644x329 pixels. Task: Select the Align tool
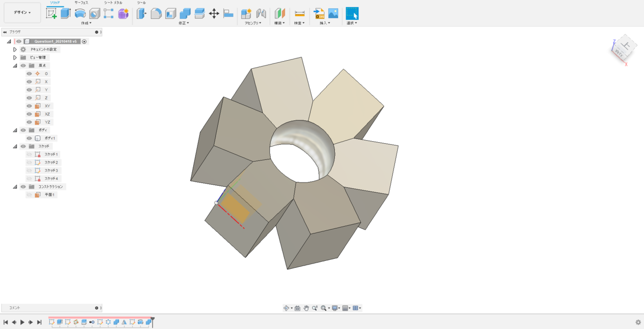coord(228,13)
